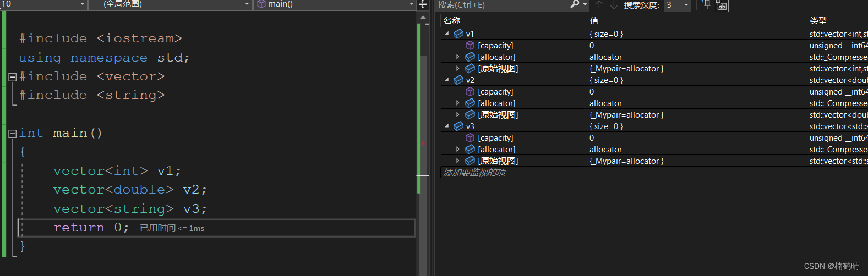Expand [allocator] under v1
Screen dimensions: 868x276
click(x=458, y=57)
